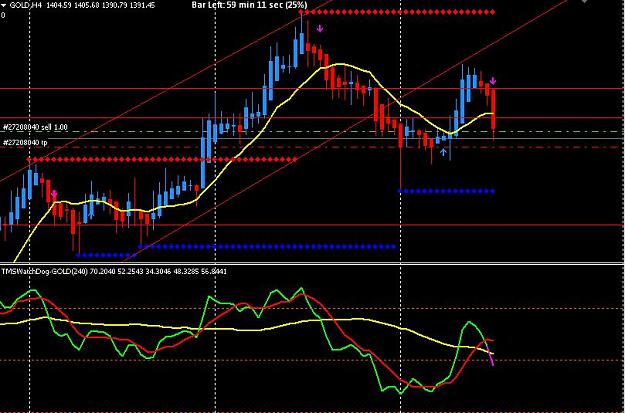Click the magenta down arrow above the latest candle
Image resolution: width=625 pixels, height=413 pixels.
click(493, 81)
